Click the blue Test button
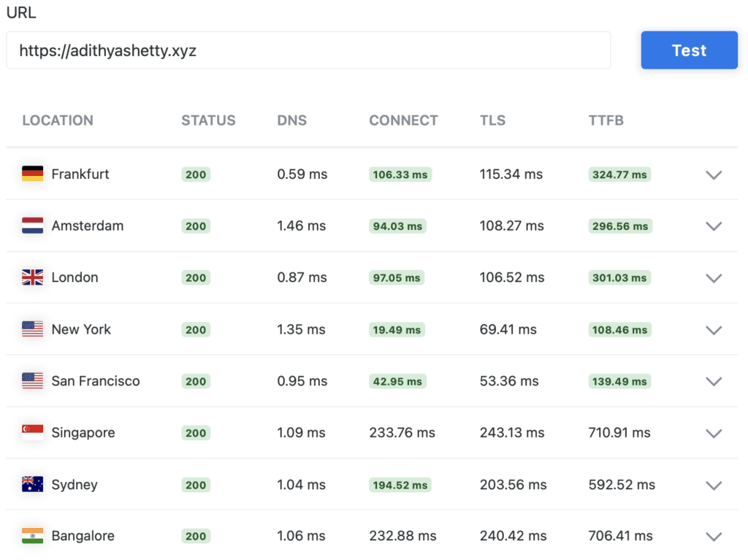Viewport: 748px width, 560px height. click(689, 50)
